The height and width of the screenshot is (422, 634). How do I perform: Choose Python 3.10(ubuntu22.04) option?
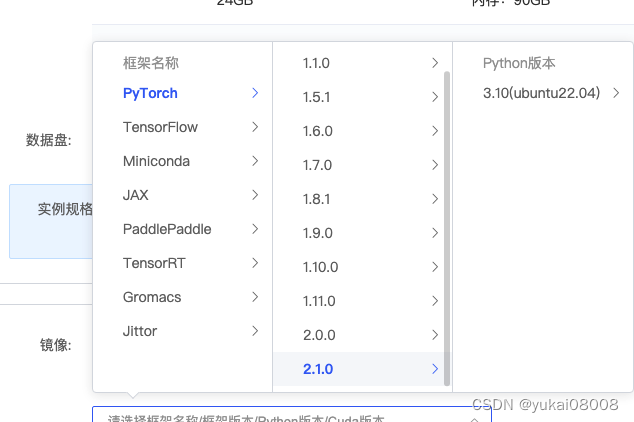pos(543,93)
